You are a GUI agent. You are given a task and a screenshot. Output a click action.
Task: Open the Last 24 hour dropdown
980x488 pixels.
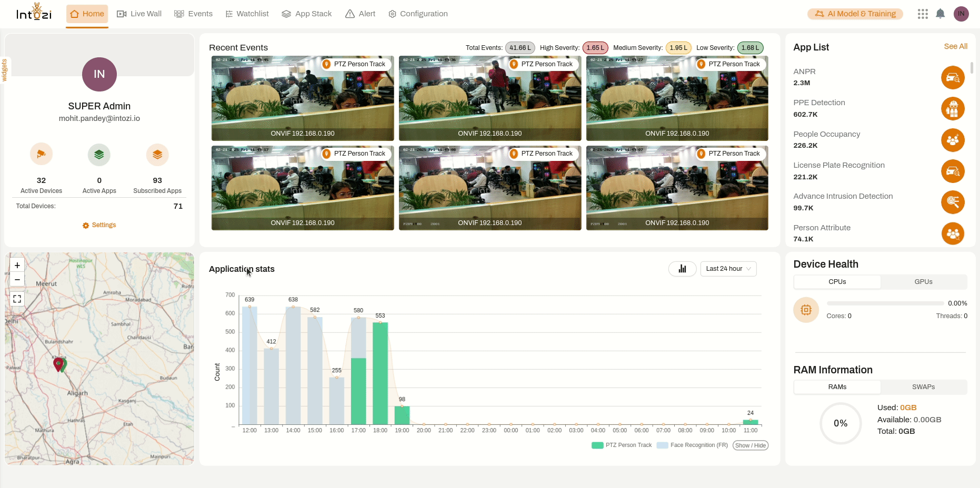click(728, 269)
